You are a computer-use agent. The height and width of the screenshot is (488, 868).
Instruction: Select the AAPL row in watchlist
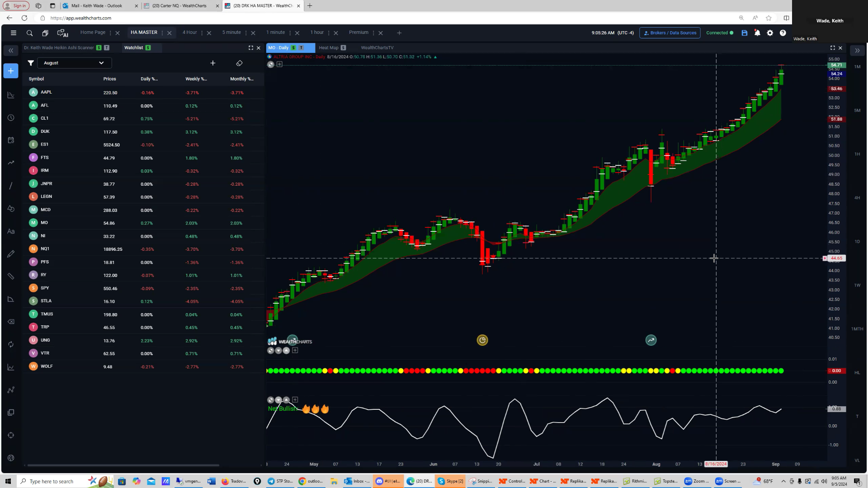coord(143,93)
